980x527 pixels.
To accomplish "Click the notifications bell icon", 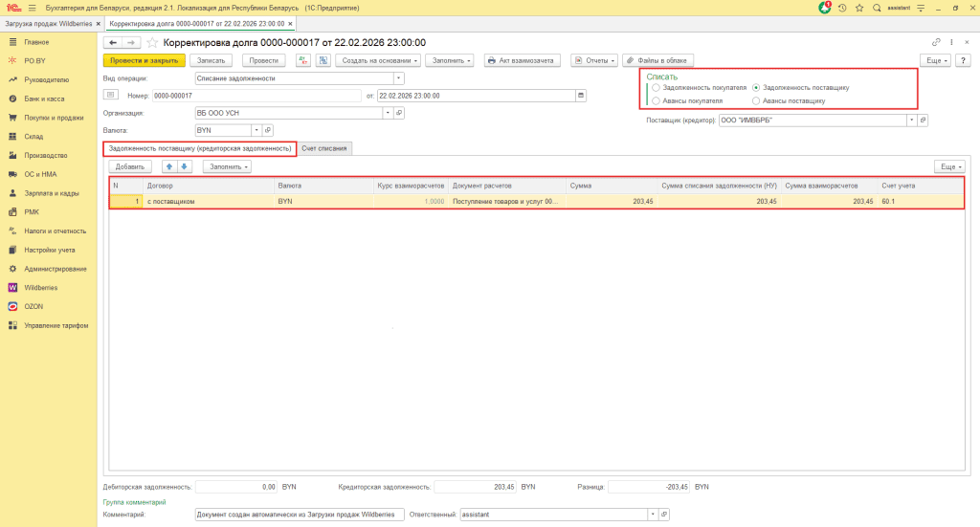I will [825, 7].
